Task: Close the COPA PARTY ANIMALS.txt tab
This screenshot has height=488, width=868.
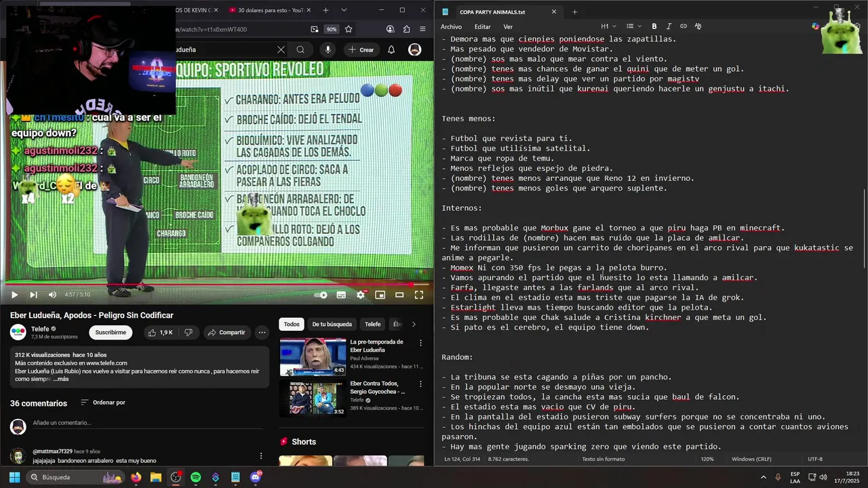Action: coord(553,12)
